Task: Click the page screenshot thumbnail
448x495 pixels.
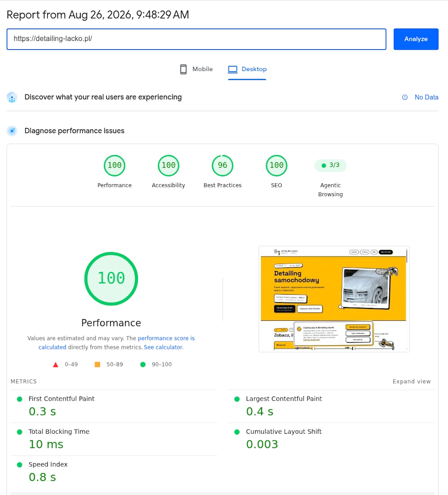Action: [334, 299]
